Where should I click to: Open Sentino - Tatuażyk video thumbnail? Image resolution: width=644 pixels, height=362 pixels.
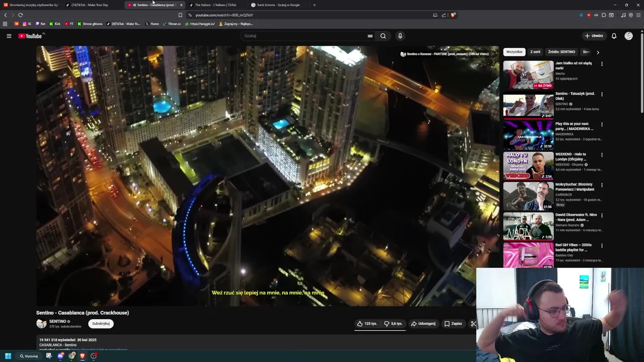(x=528, y=105)
